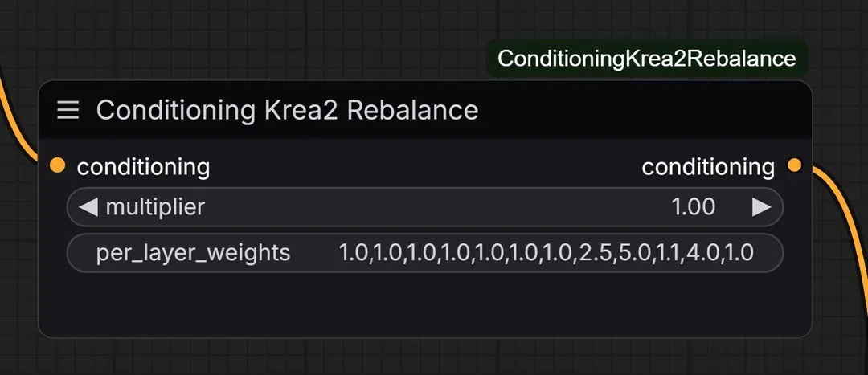Open the node's hamburger menu icon
The image size is (868, 375).
coord(68,110)
